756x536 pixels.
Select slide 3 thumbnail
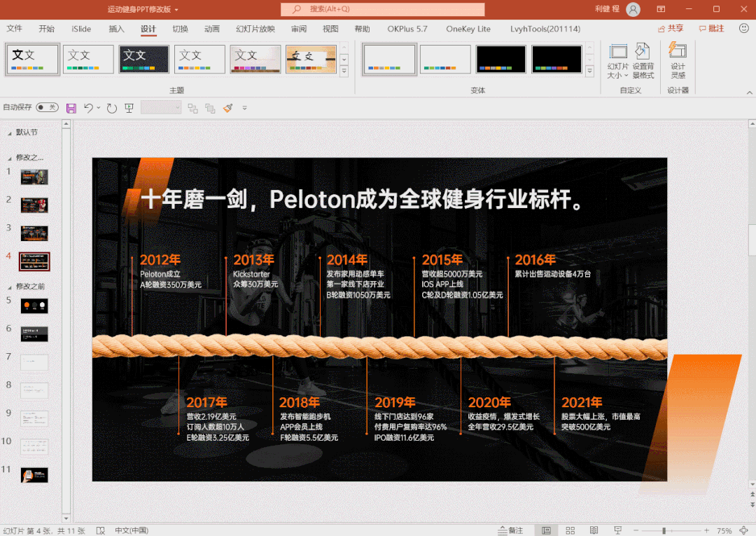tap(34, 233)
